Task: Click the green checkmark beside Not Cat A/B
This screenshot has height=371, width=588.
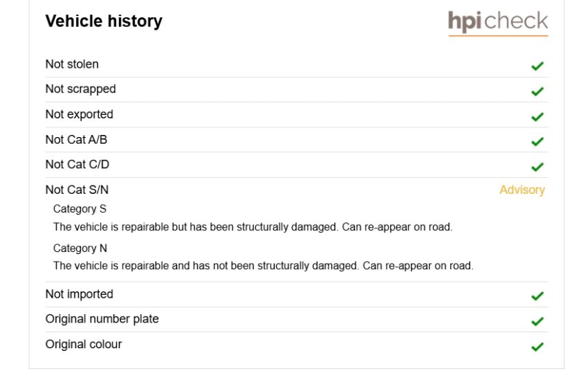Action: coord(537,141)
